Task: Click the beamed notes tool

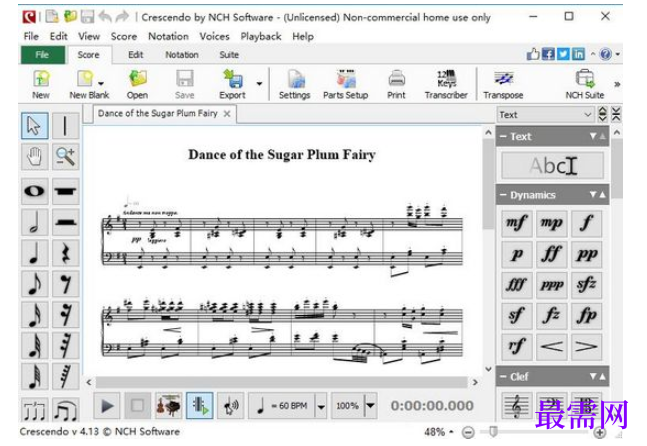Action: pyautogui.click(x=35, y=410)
